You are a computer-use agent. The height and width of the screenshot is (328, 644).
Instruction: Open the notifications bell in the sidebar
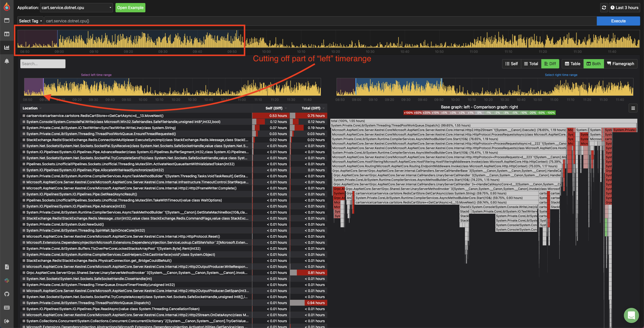click(7, 61)
